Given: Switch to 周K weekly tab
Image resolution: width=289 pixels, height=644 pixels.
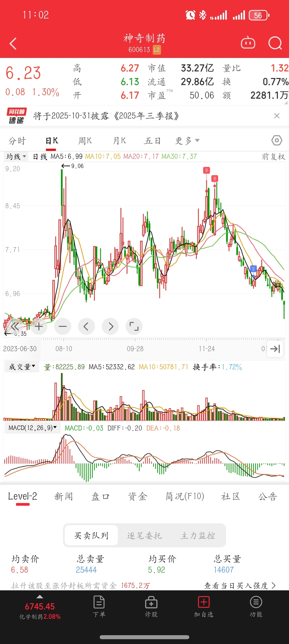Looking at the screenshot, I should [85, 141].
